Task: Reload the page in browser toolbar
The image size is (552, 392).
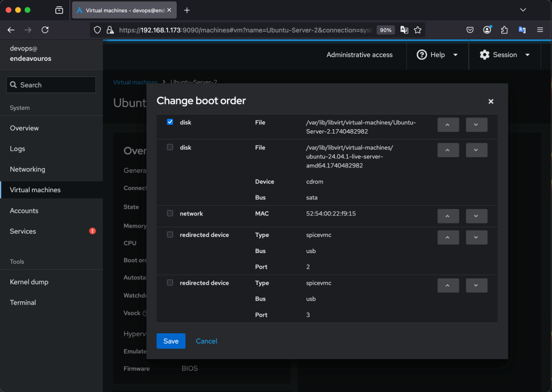Action: [x=45, y=30]
